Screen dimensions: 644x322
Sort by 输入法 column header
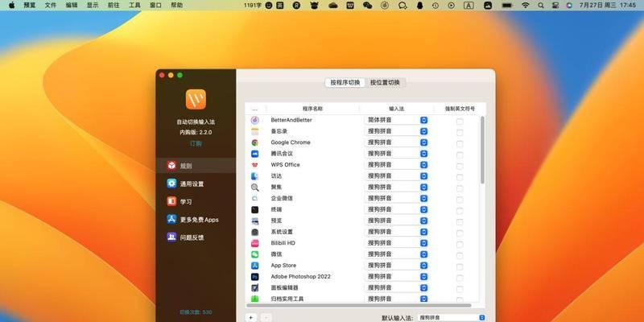point(396,109)
